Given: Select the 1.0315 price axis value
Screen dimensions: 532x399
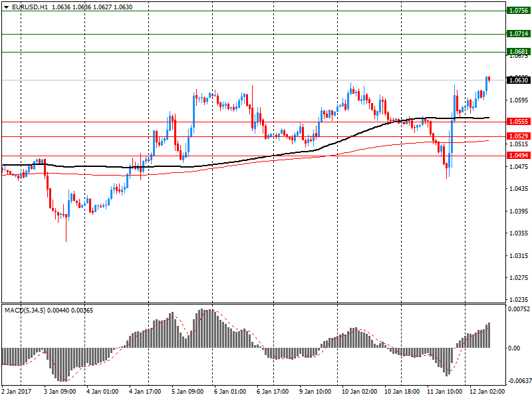Looking at the screenshot, I should tap(519, 255).
